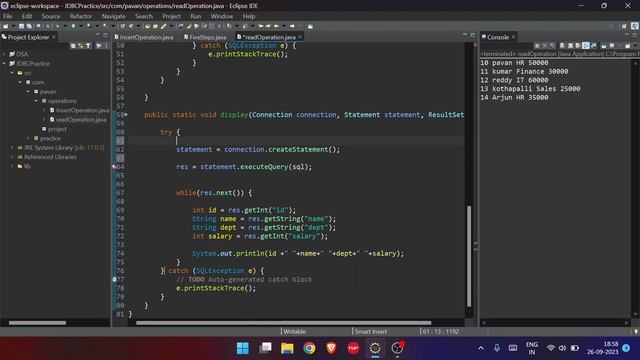The height and width of the screenshot is (360, 640).
Task: Click the Open Console icon in Console toolbar
Action: pyautogui.click(x=627, y=46)
